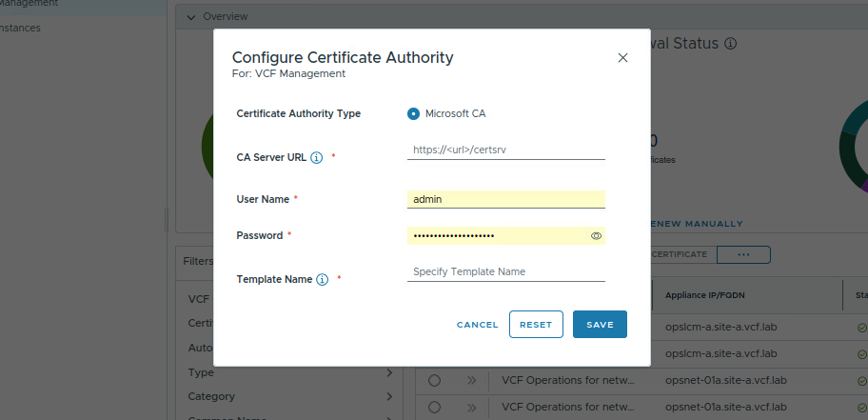The height and width of the screenshot is (420, 868).
Task: Click Appliance IP/FQDN column header
Action: coord(702,295)
